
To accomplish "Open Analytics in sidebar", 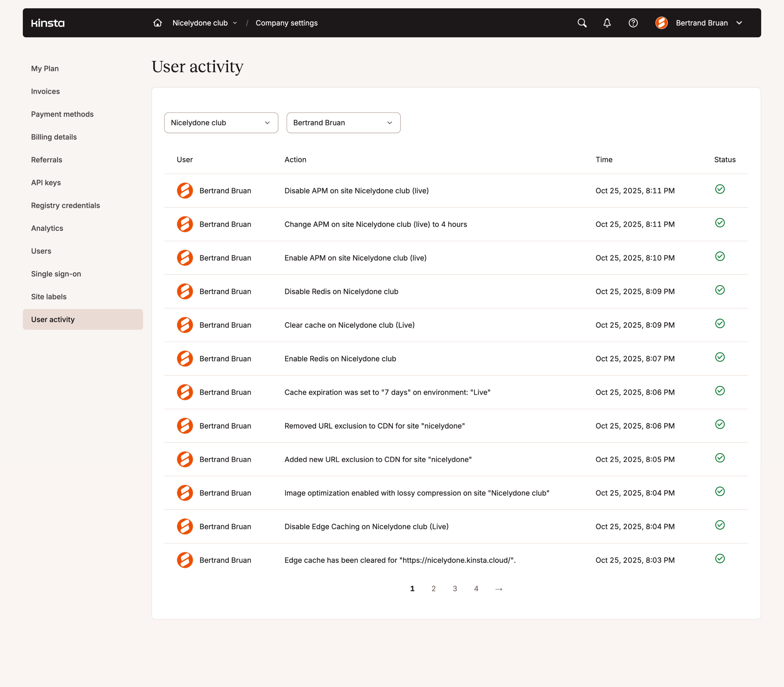I will (47, 228).
